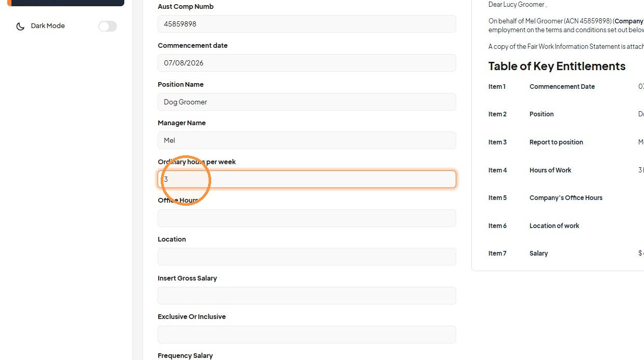
Task: Focus the Ordinary hours per week field
Action: click(306, 179)
